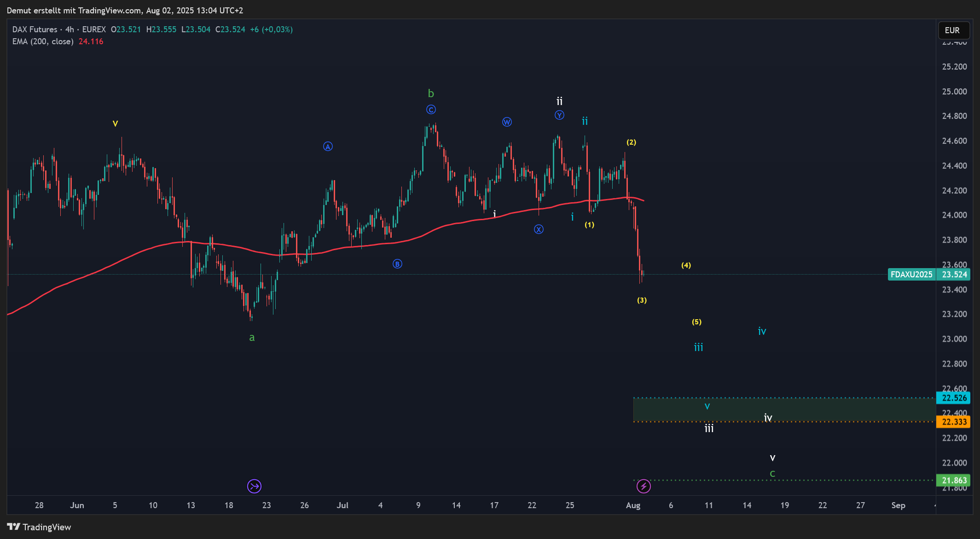This screenshot has width=980, height=539.
Task: Click the circled A wave label
Action: click(x=328, y=146)
